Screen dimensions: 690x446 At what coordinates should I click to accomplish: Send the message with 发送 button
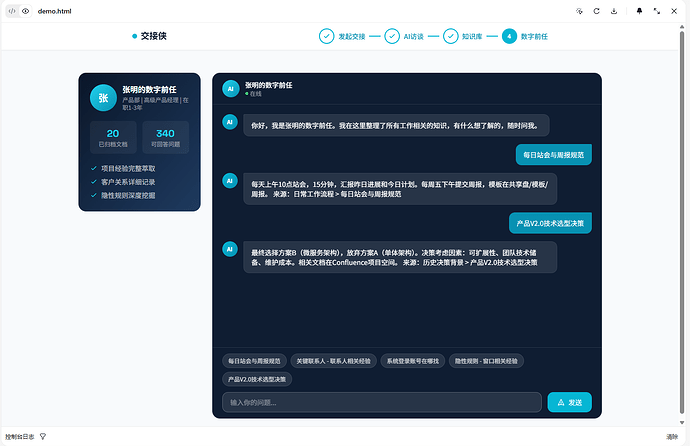pos(569,402)
